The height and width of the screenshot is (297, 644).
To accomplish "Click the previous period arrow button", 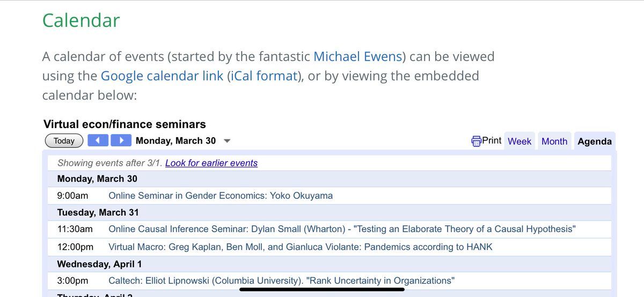I will coord(98,141).
